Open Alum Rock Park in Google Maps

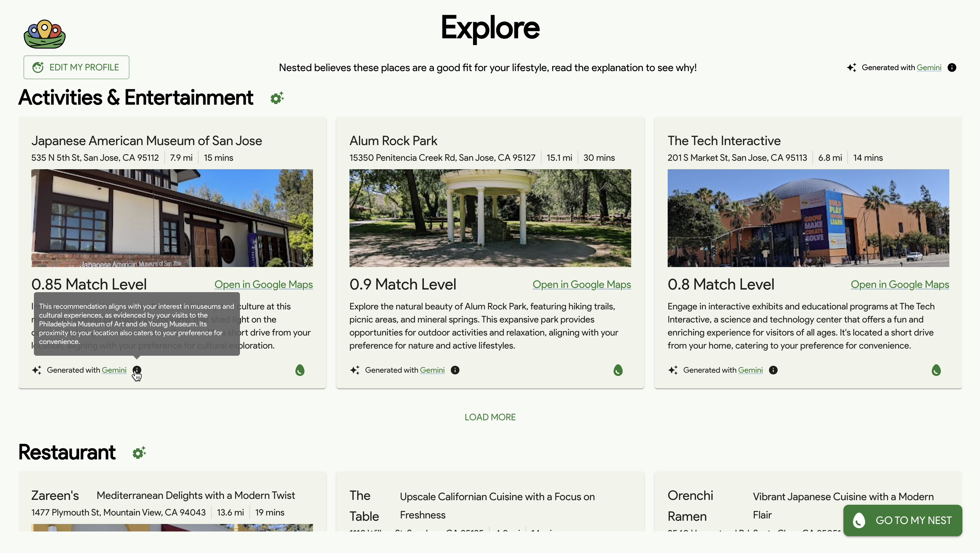(581, 284)
